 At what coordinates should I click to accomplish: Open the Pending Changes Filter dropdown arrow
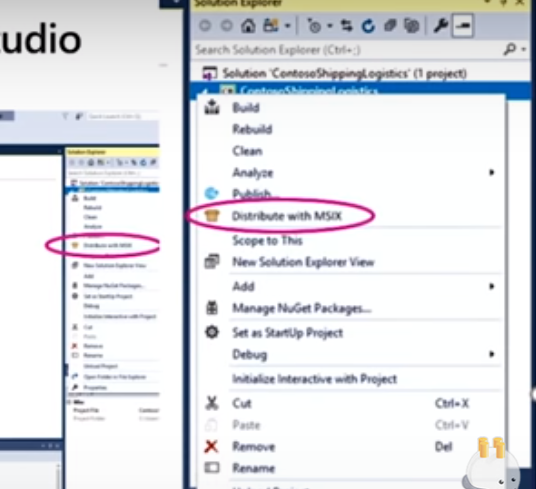[330, 26]
